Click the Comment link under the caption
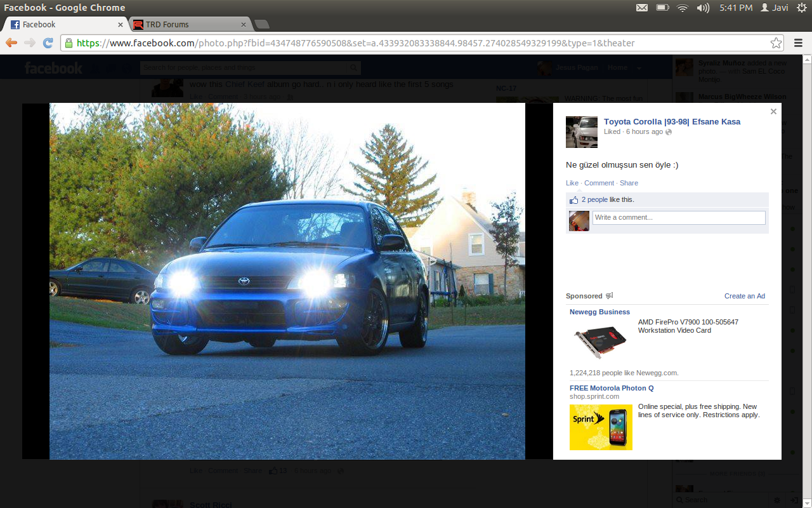This screenshot has width=812, height=508. click(x=599, y=183)
